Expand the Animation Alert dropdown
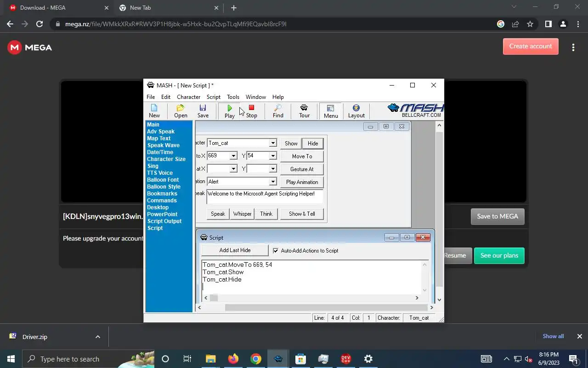The height and width of the screenshot is (368, 588). 273,182
